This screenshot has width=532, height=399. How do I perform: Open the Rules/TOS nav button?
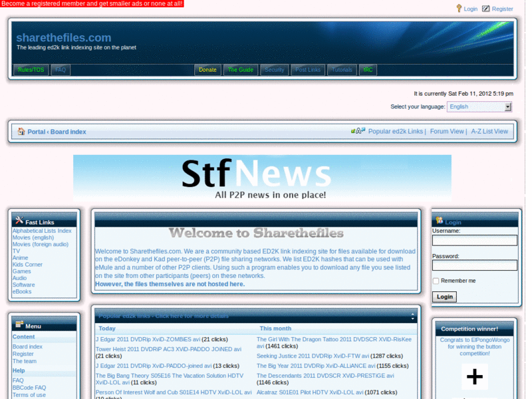point(31,70)
